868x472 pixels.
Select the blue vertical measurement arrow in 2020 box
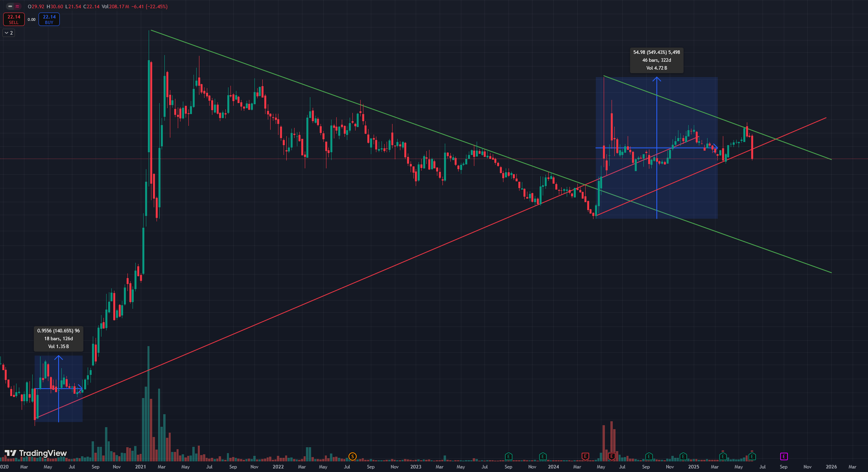pos(59,389)
